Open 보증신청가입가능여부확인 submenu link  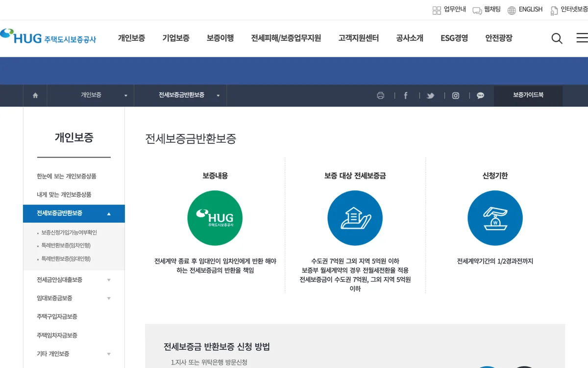pos(69,233)
